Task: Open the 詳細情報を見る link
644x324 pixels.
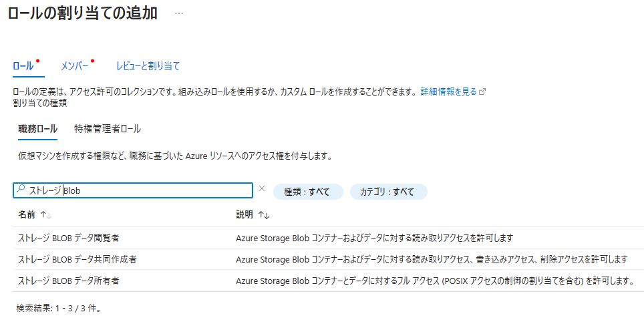Action: tap(448, 92)
